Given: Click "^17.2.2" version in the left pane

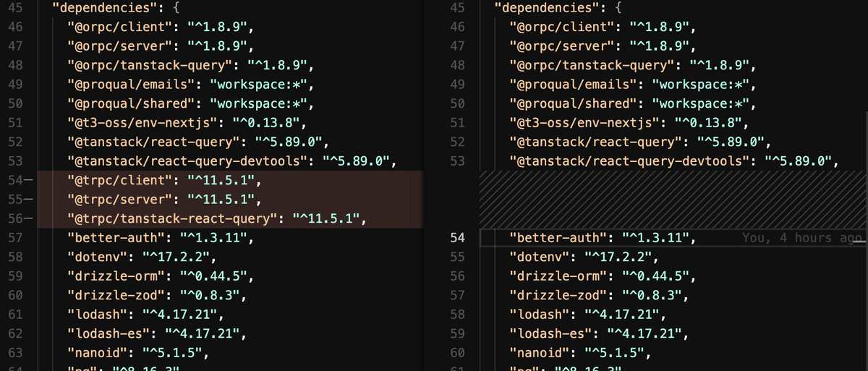Looking at the screenshot, I should tap(174, 257).
